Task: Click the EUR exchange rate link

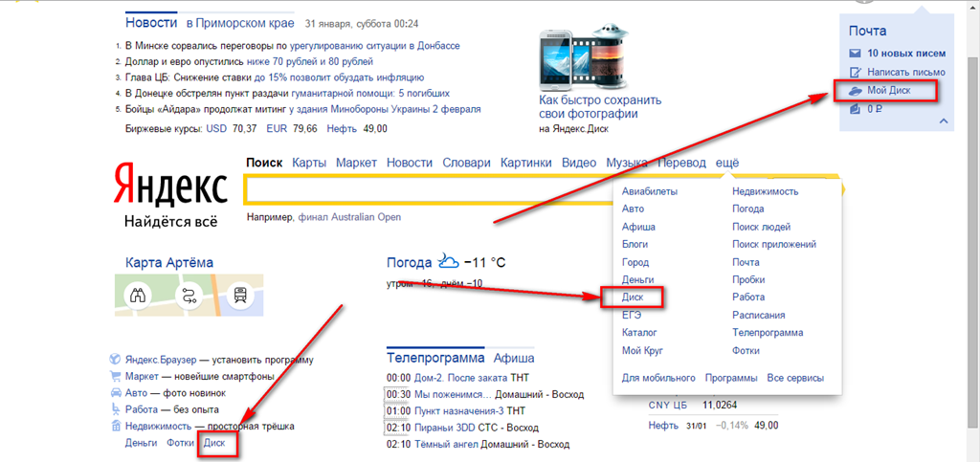Action: [276, 128]
